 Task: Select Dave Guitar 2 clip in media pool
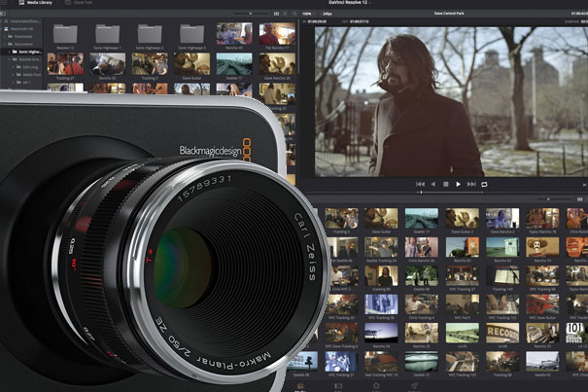(462, 219)
